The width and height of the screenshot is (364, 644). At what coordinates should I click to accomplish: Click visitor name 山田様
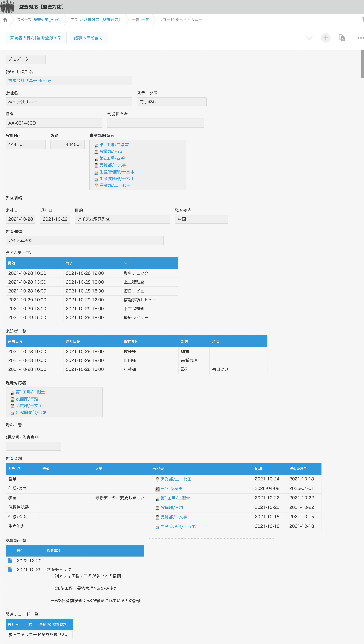pos(130,360)
